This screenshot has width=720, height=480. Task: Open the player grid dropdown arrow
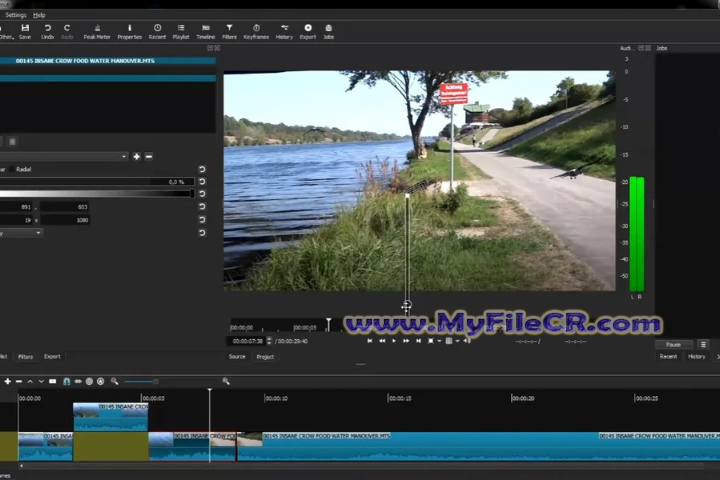(x=457, y=341)
